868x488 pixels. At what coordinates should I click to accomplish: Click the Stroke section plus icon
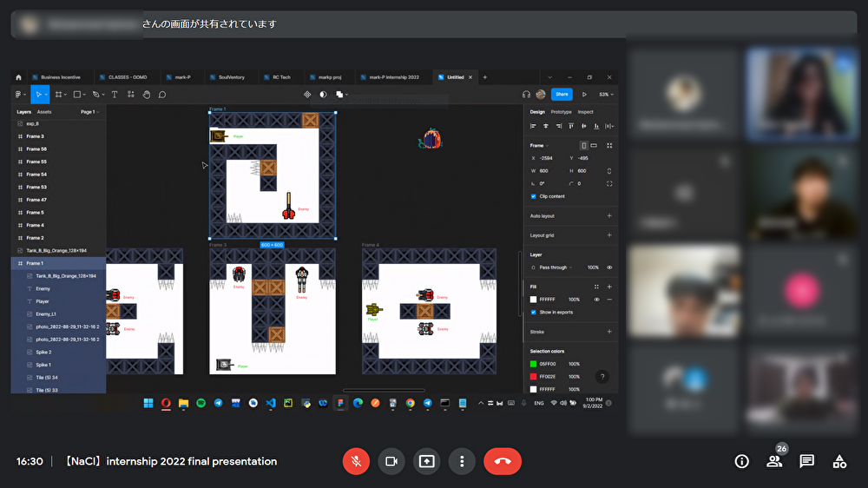pyautogui.click(x=608, y=332)
